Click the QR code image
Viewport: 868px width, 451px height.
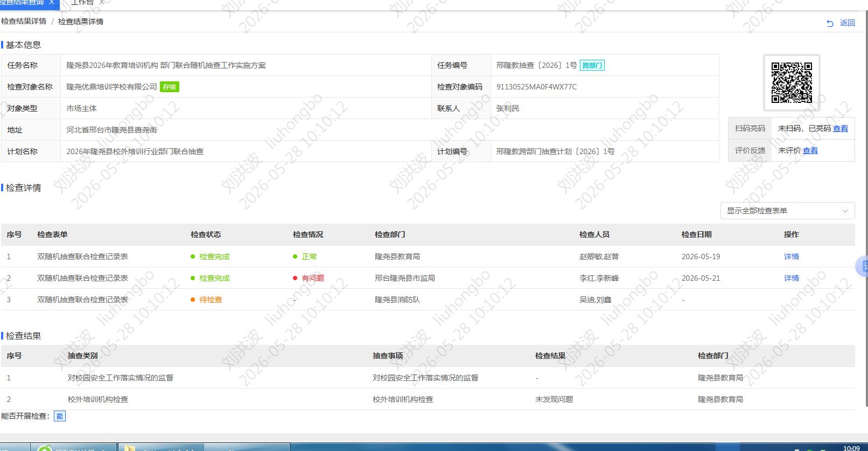[x=792, y=82]
